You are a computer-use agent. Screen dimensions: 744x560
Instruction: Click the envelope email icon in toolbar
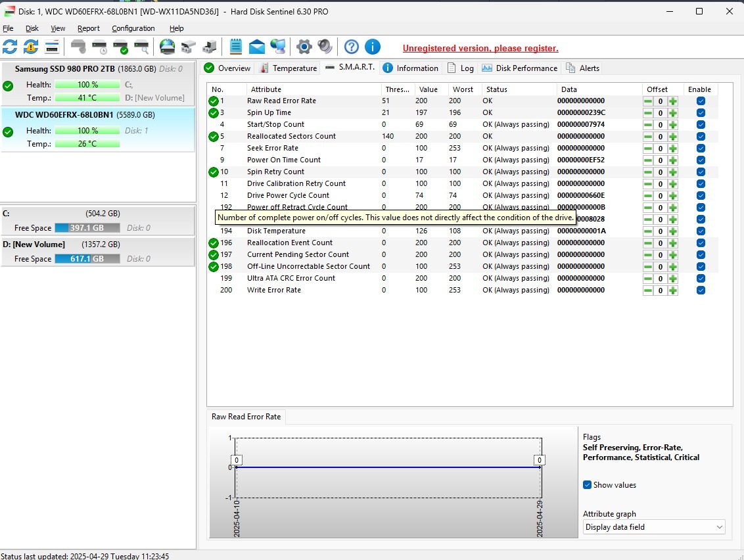click(257, 47)
